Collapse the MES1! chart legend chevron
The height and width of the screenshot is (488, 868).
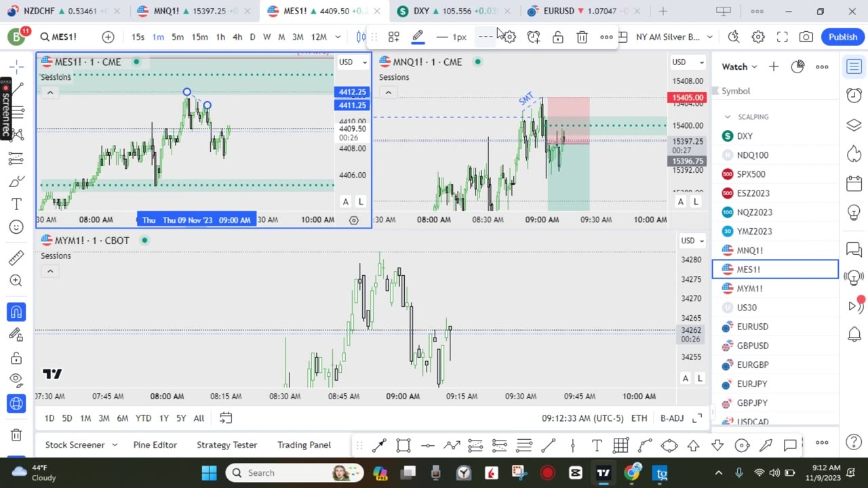tap(50, 93)
